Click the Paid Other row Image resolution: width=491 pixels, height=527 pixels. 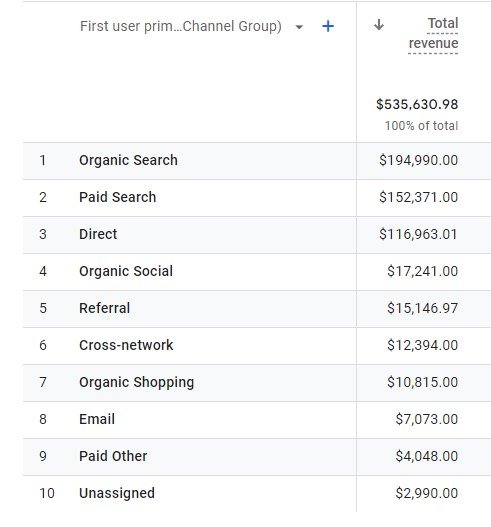(257, 456)
